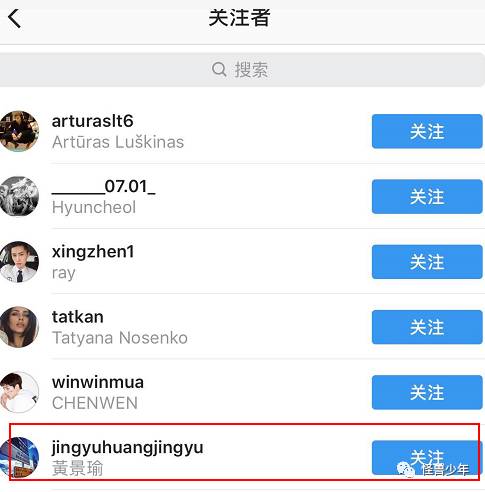This screenshot has height=492, width=485.
Task: Open arturaslt6's profile picture
Action: 19,131
